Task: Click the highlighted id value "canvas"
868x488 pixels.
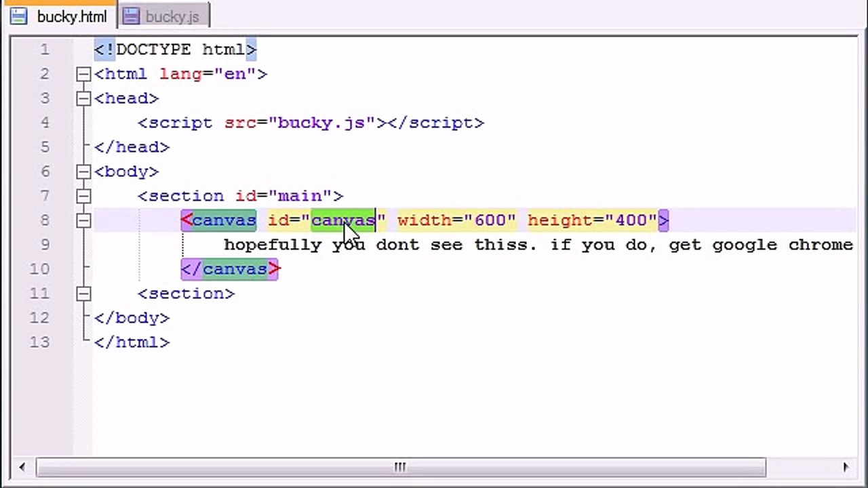Action: point(343,220)
